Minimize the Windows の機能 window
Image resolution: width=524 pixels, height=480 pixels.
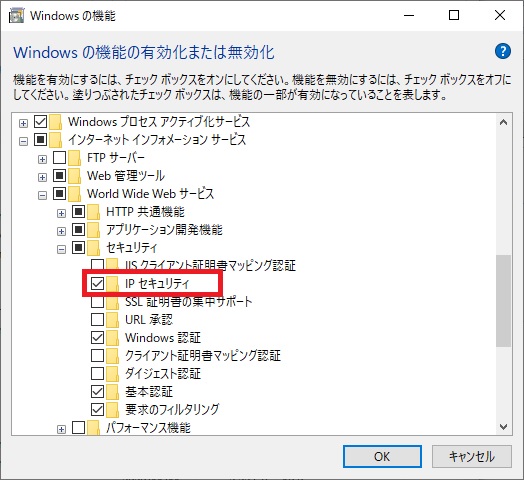click(409, 15)
